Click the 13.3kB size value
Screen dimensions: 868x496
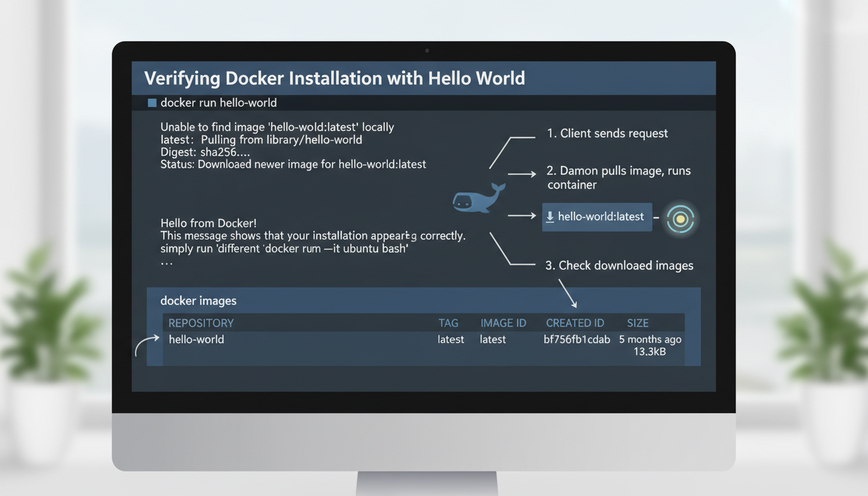[650, 352]
